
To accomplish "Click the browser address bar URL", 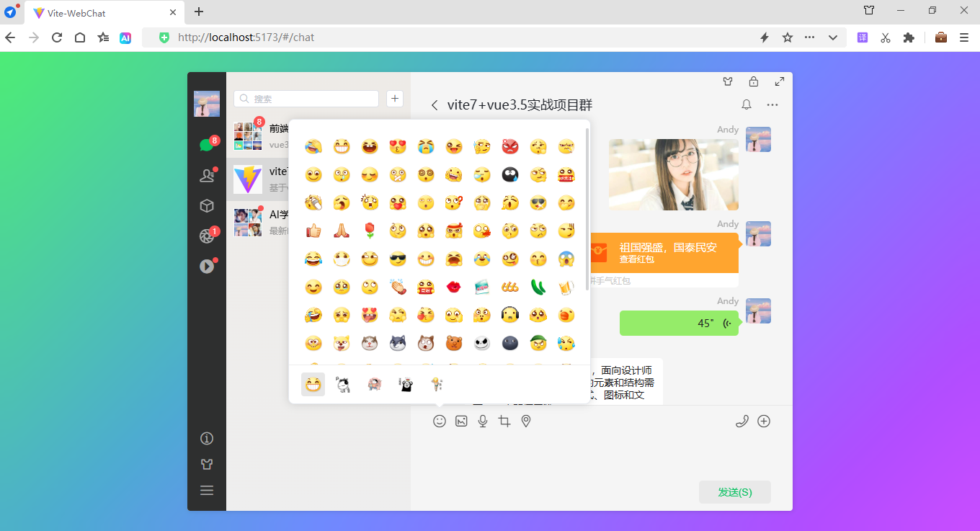I will pyautogui.click(x=246, y=37).
